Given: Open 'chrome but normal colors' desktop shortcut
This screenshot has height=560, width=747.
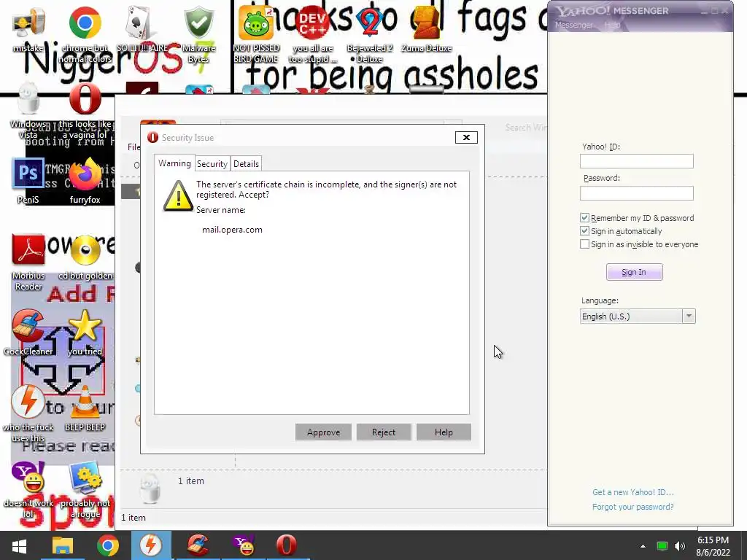Looking at the screenshot, I should pyautogui.click(x=85, y=34).
